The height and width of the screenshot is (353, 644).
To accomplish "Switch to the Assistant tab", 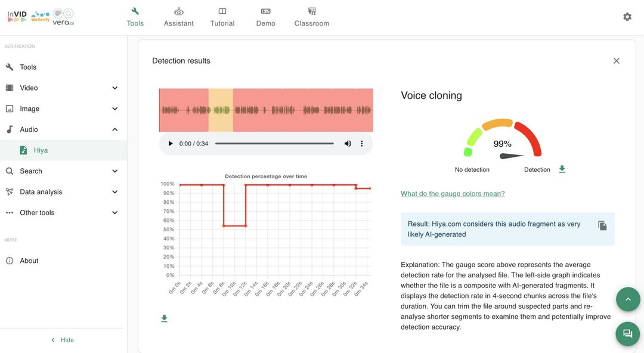I will (x=179, y=17).
